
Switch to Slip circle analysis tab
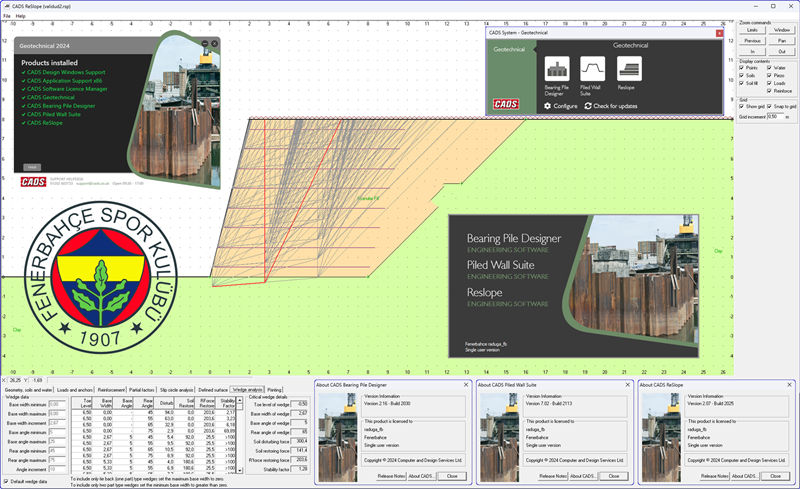click(x=177, y=389)
